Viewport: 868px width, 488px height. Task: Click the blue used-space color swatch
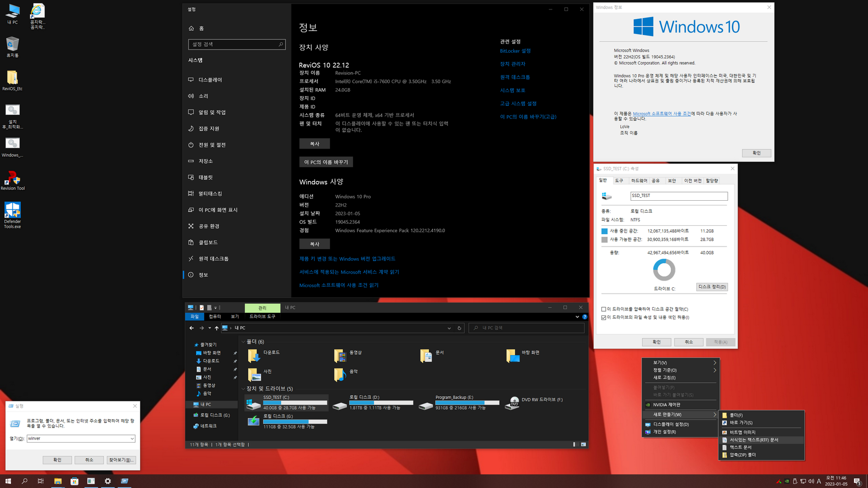[605, 231]
